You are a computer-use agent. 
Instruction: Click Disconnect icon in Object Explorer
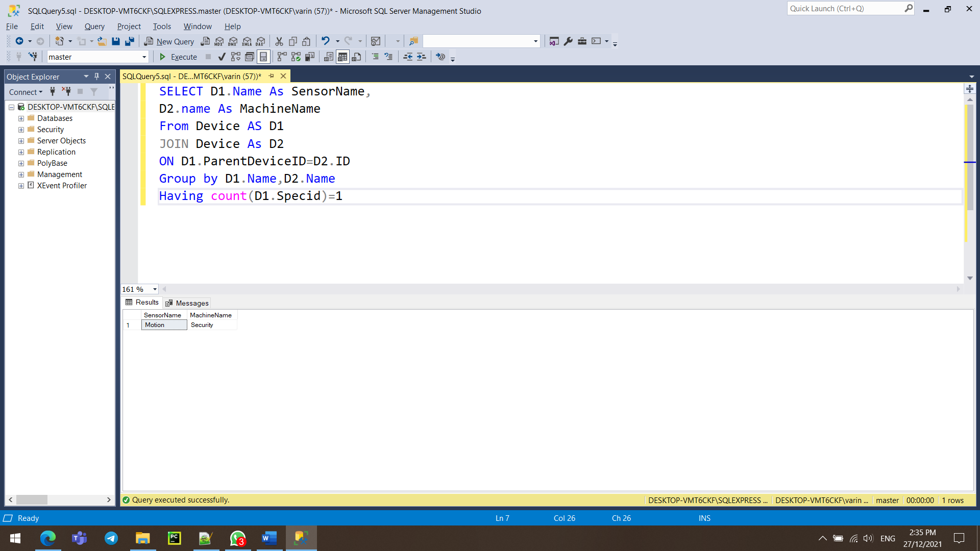click(x=66, y=92)
